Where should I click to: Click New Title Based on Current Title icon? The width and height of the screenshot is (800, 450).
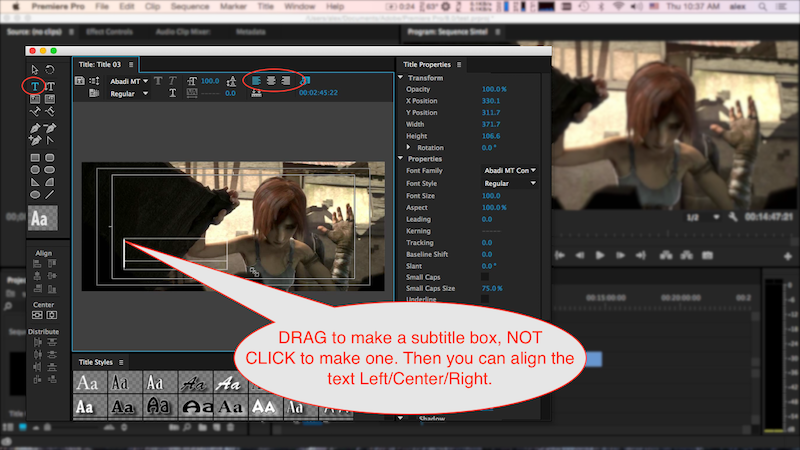tap(80, 81)
